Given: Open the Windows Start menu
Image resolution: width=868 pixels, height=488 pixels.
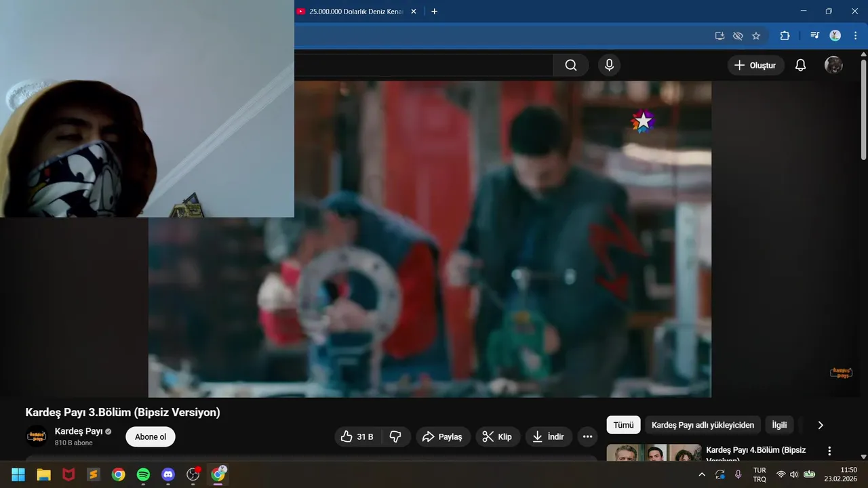Looking at the screenshot, I should point(18,474).
